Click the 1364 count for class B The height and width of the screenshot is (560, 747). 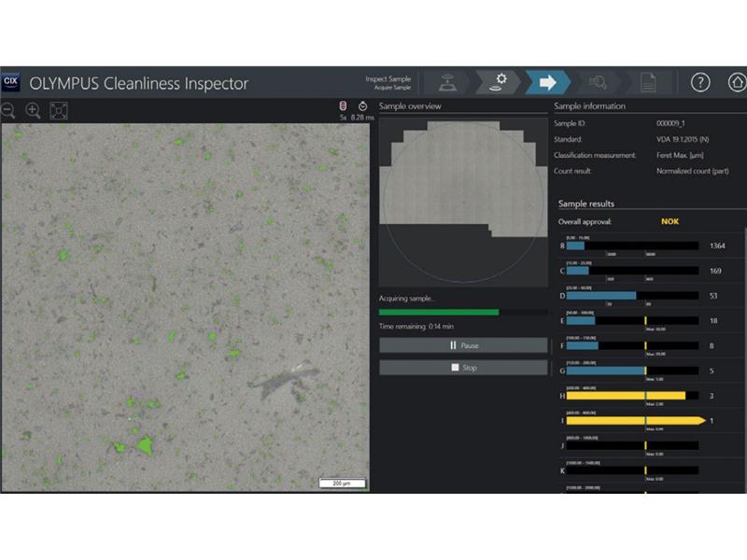717,245
